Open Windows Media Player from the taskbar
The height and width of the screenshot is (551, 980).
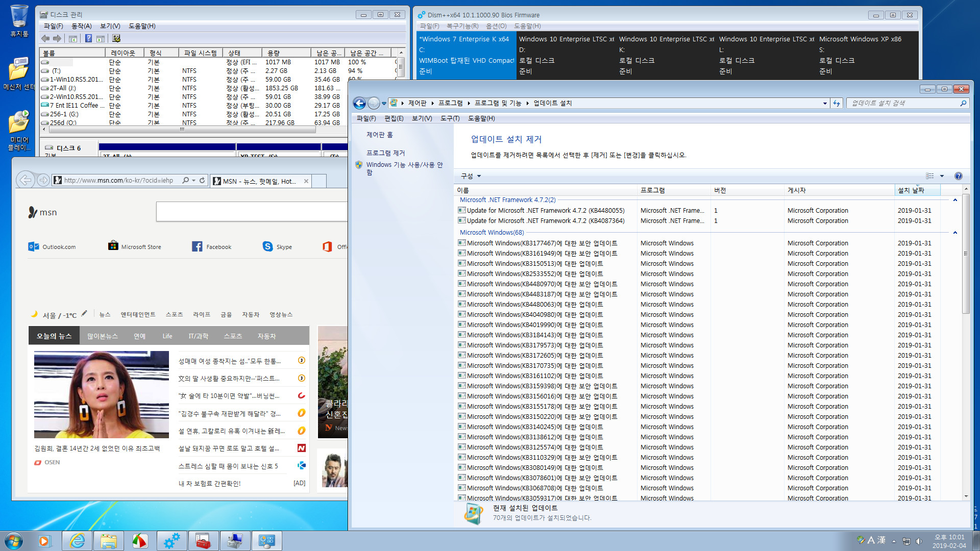click(45, 541)
